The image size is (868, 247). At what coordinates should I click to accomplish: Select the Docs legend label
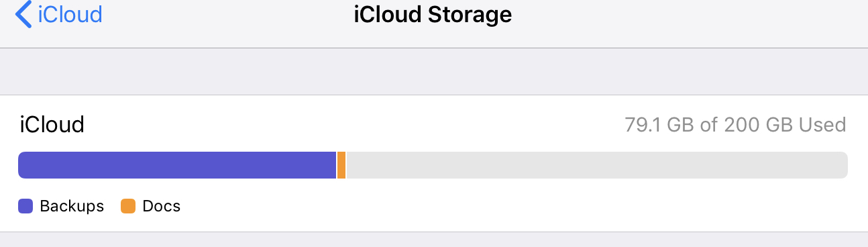point(162,206)
